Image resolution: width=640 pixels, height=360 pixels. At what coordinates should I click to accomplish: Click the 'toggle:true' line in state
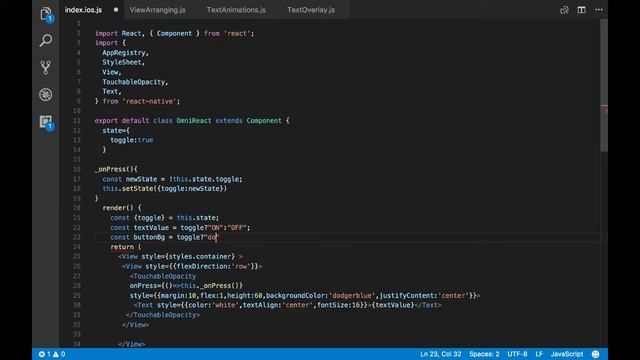pos(132,140)
